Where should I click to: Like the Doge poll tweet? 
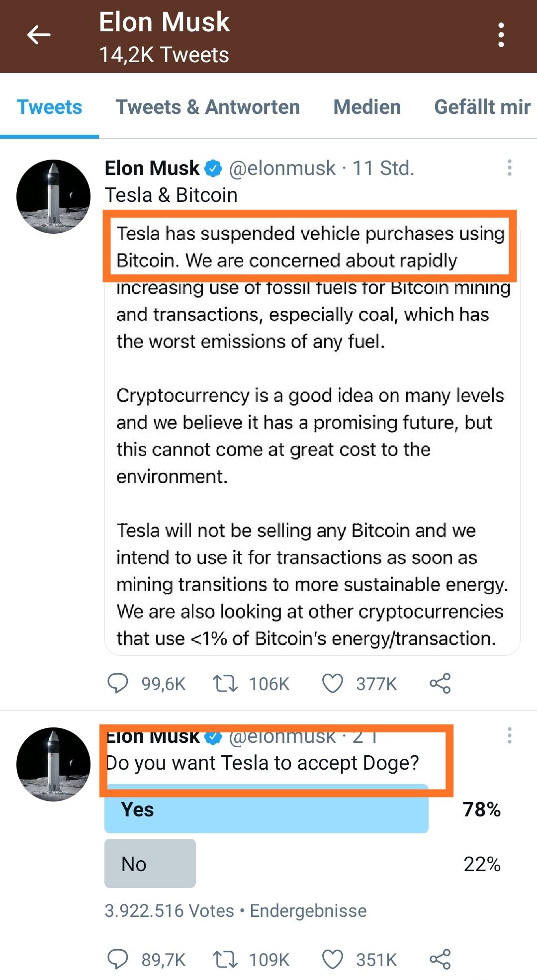[333, 960]
